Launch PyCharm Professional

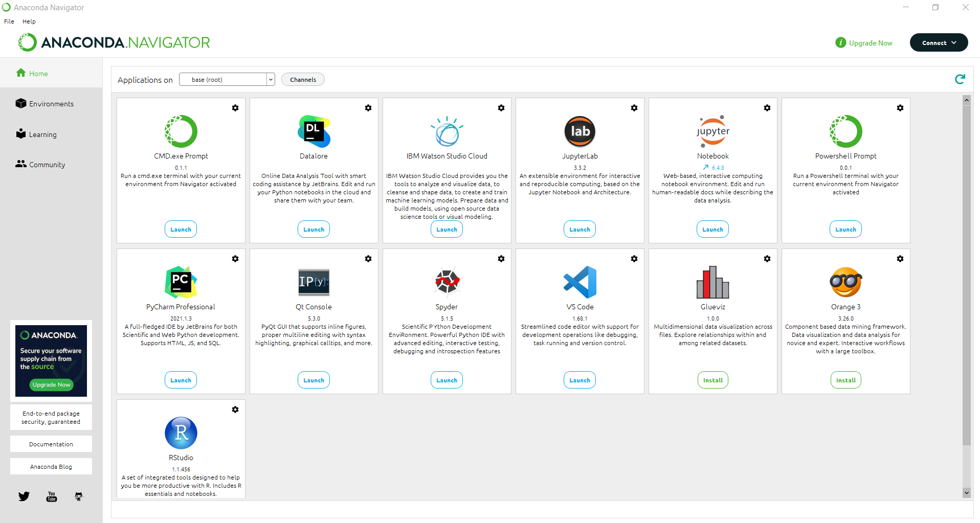[x=181, y=380]
